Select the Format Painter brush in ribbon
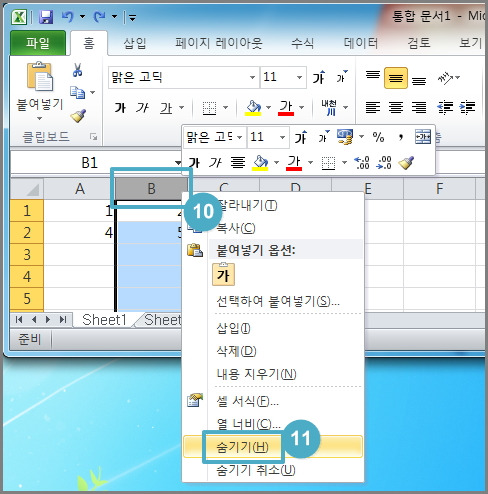The image size is (488, 494). coord(78,116)
